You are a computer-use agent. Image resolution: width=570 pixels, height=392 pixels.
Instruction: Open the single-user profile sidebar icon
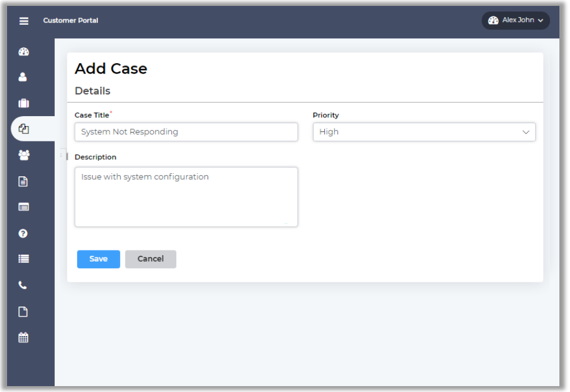pyautogui.click(x=24, y=77)
